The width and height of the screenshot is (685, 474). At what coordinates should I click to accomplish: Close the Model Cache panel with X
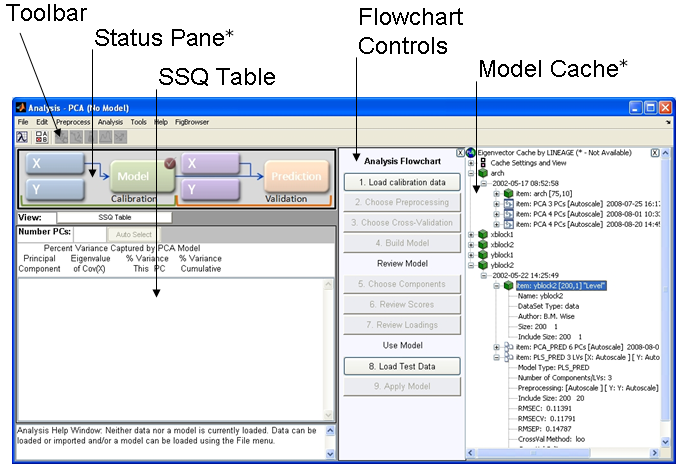coord(654,153)
